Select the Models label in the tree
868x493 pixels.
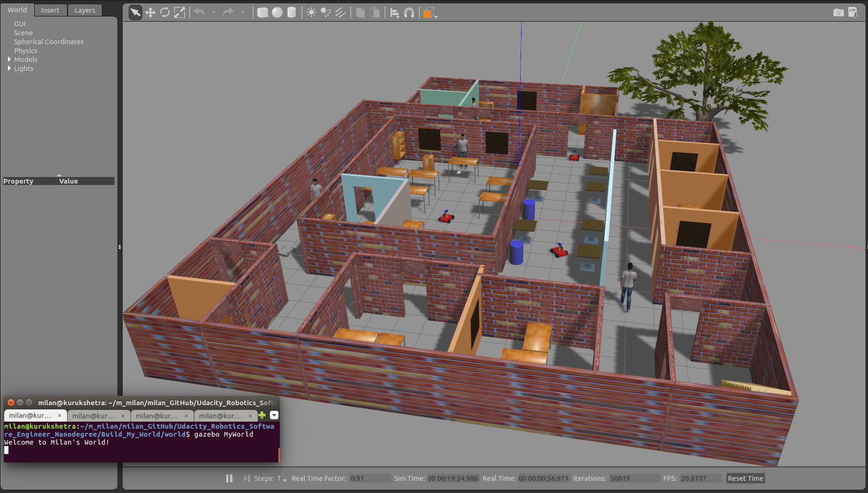point(26,60)
